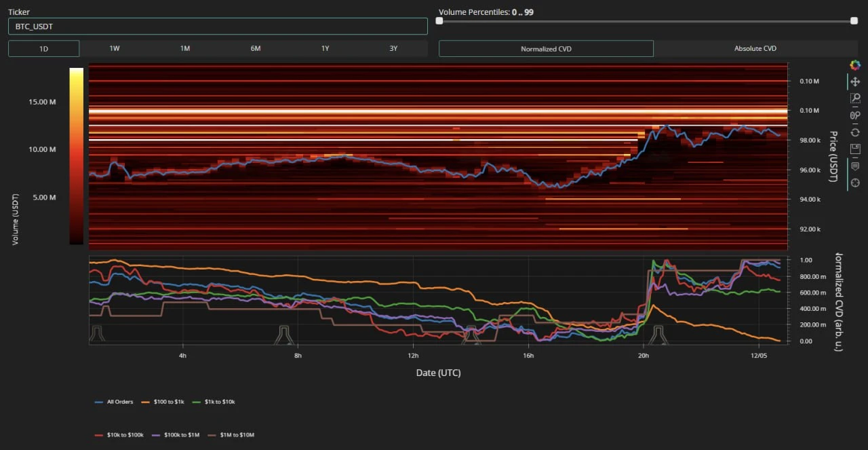Click the '5.00 M' volume tick label
Screen dimensions: 868x450
(x=44, y=198)
